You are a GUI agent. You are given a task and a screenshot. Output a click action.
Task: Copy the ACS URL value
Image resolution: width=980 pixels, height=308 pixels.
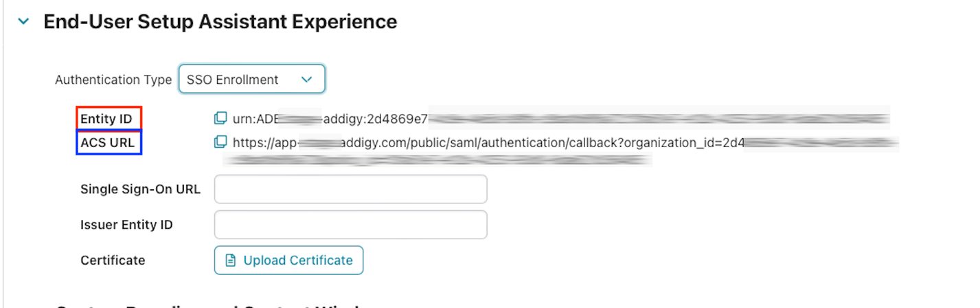[220, 142]
